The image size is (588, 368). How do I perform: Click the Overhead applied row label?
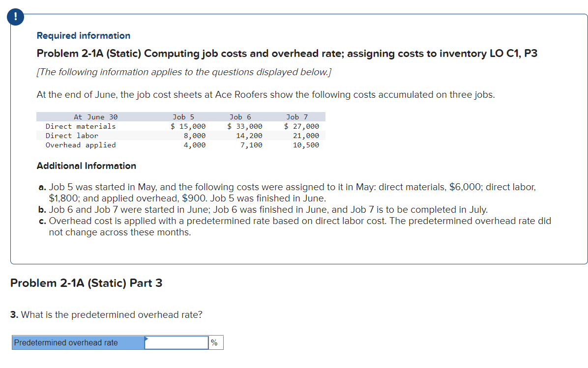coord(80,145)
